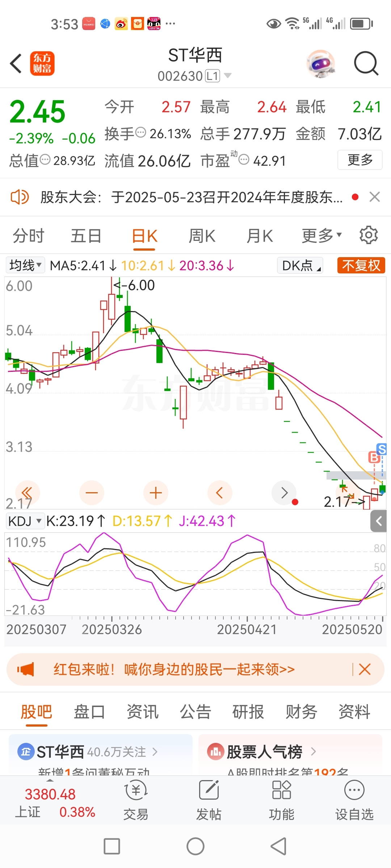The height and width of the screenshot is (868, 391).
Task: Switch to the 研报 tab
Action: [x=248, y=712]
